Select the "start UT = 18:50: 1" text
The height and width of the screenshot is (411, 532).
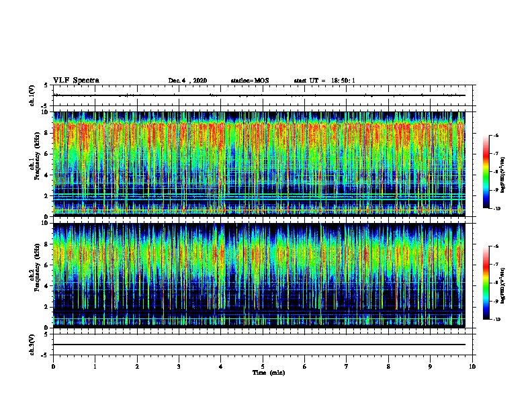tap(324, 81)
